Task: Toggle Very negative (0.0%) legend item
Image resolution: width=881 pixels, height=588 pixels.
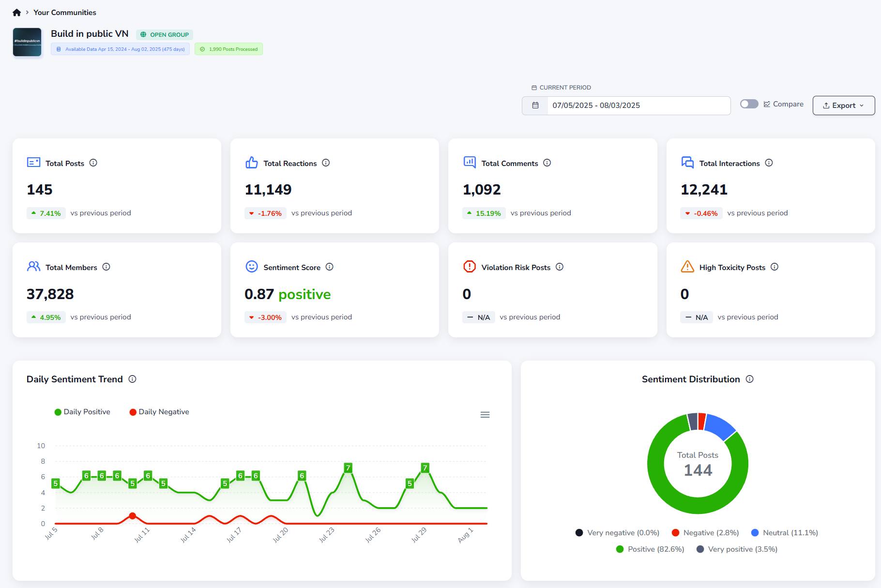Action: (x=617, y=533)
